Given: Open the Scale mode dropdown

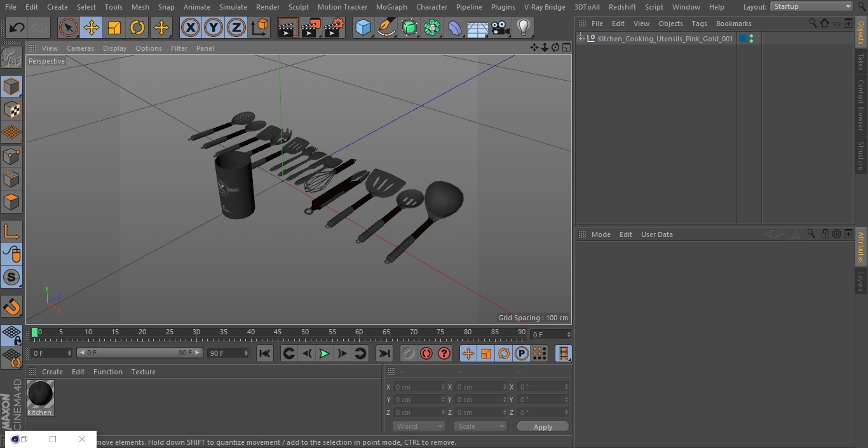Looking at the screenshot, I should tap(480, 426).
